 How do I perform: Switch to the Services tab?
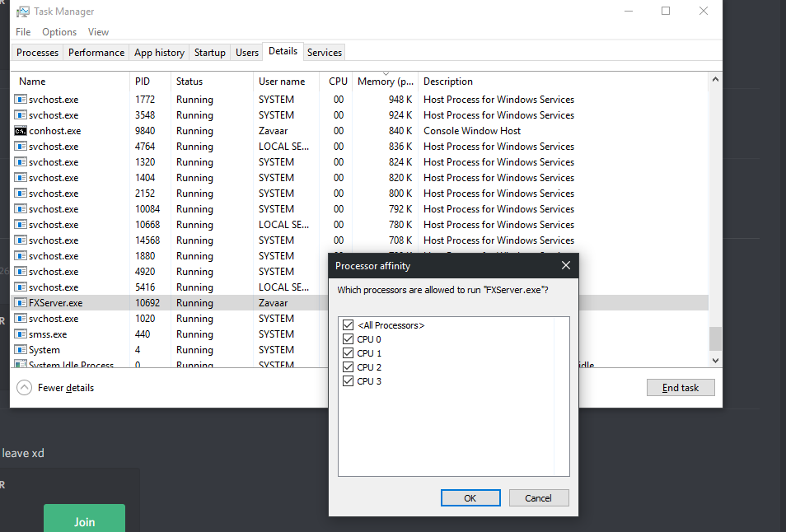point(325,53)
